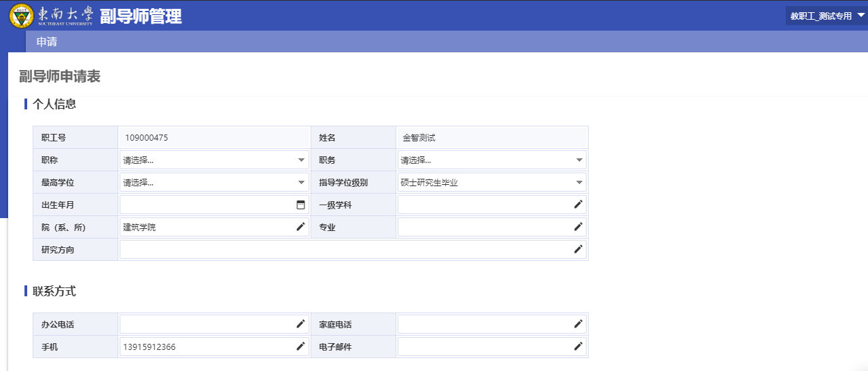Click the pencil icon in 专业 field
The width and height of the screenshot is (868, 371).
[x=578, y=227]
